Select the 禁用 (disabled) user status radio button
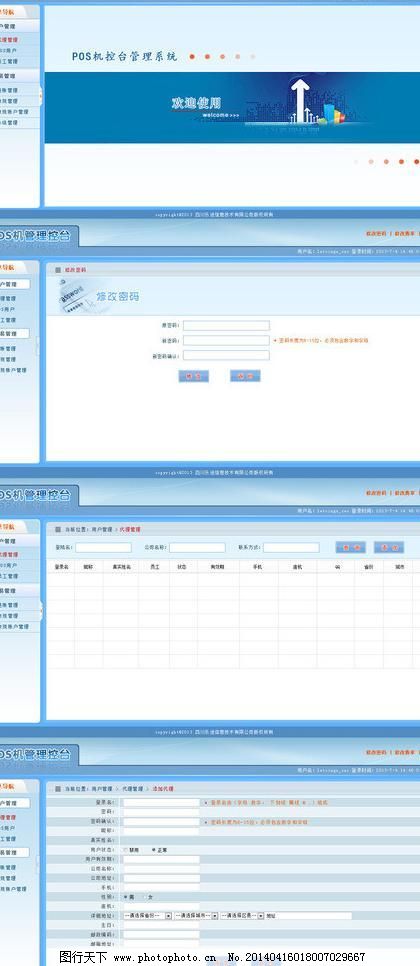Image resolution: width=420 pixels, height=966 pixels. pyautogui.click(x=126, y=850)
